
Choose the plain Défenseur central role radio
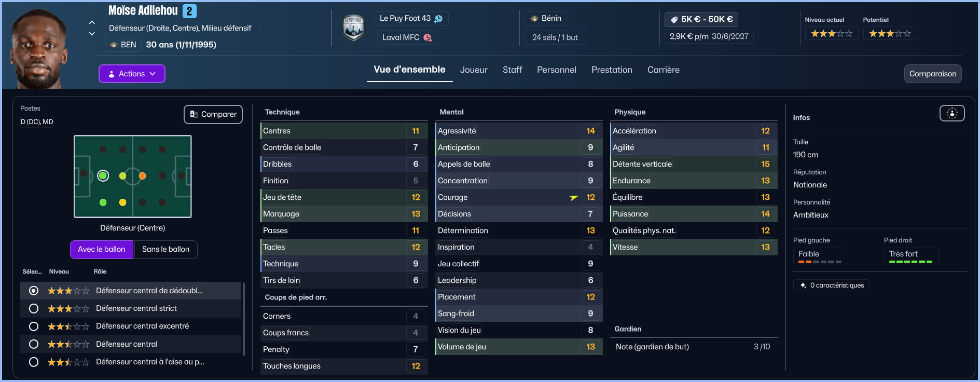34,344
